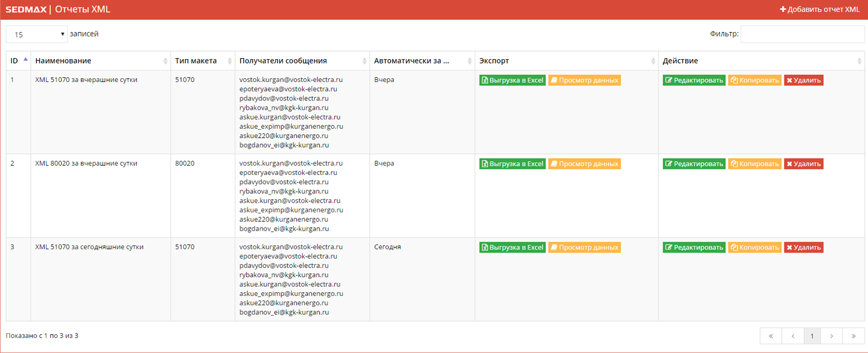Viewport: 868px width, 353px height.
Task: Open Просмотр данных for report 2
Action: pyautogui.click(x=584, y=164)
